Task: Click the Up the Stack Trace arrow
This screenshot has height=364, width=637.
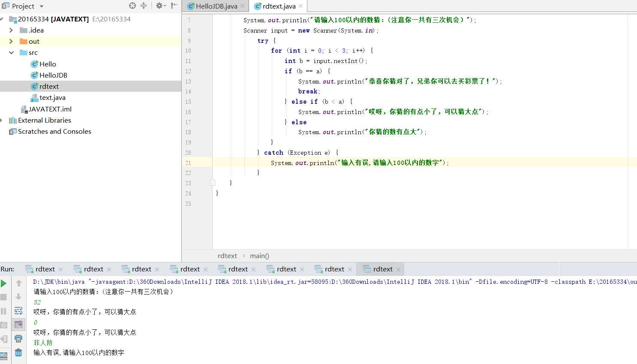Action: click(18, 283)
